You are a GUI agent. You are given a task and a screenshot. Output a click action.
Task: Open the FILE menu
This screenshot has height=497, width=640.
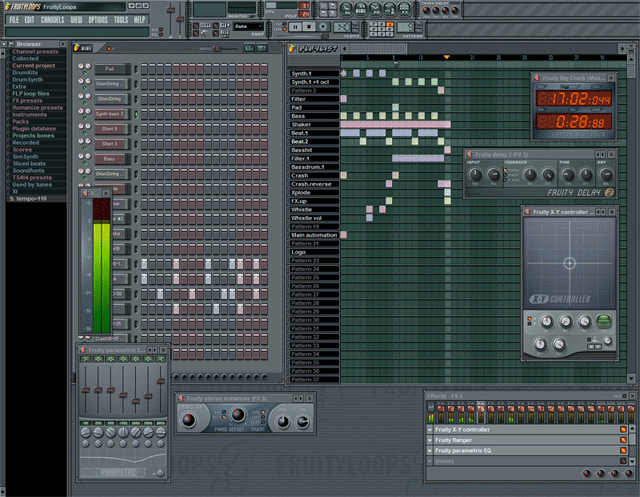tap(14, 20)
